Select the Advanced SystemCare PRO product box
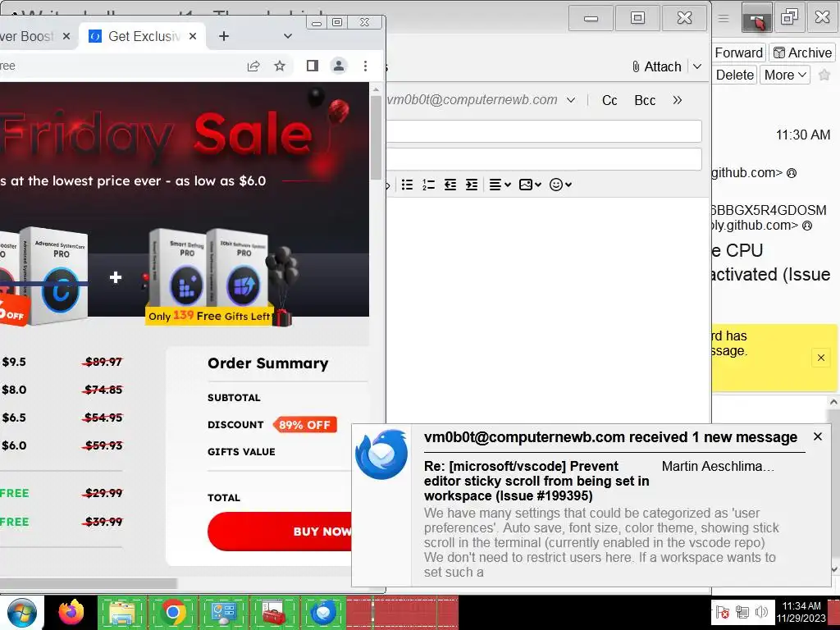 pyautogui.click(x=55, y=276)
